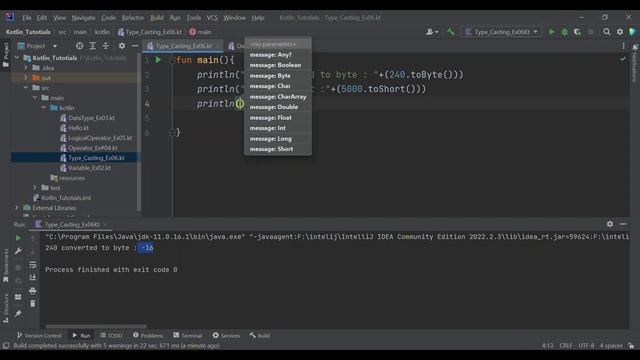Expand the out folder
Image resolution: width=640 pixels, height=360 pixels.
coord(26,78)
